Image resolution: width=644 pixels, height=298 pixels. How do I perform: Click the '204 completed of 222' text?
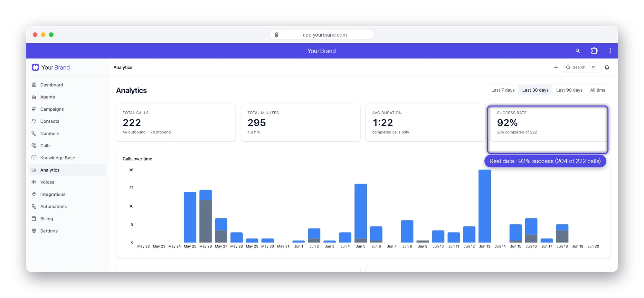pos(517,132)
